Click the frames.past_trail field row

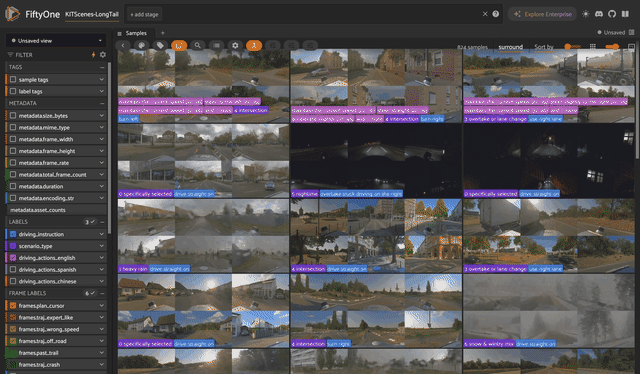pos(56,353)
